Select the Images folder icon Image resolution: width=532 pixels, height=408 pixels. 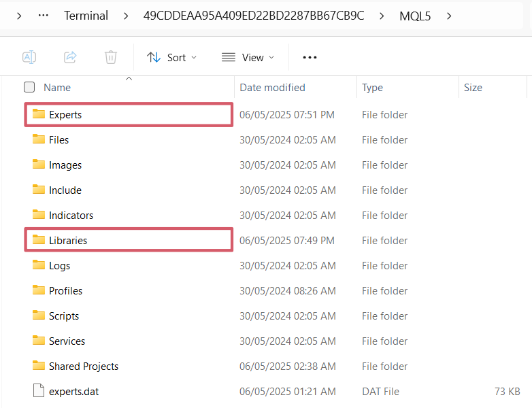click(x=39, y=164)
